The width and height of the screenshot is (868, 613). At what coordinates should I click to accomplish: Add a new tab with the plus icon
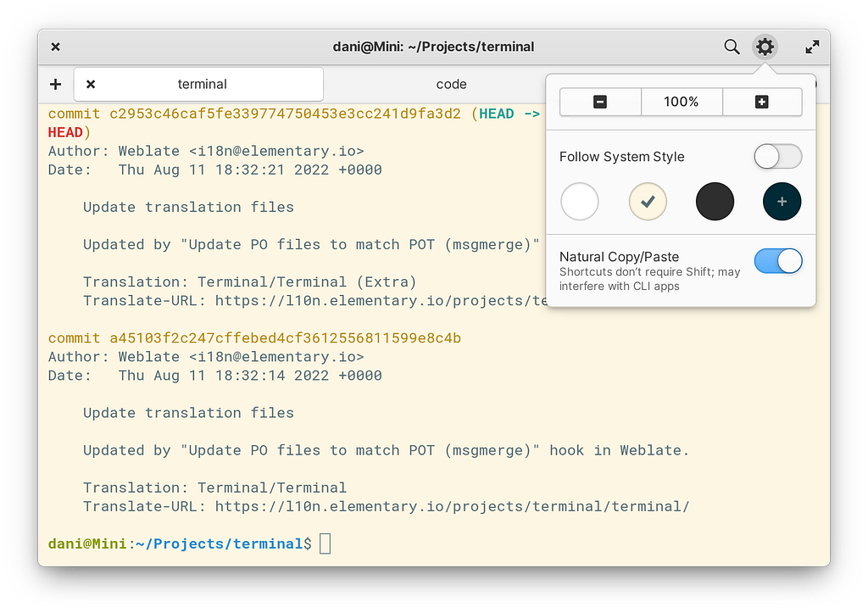55,84
